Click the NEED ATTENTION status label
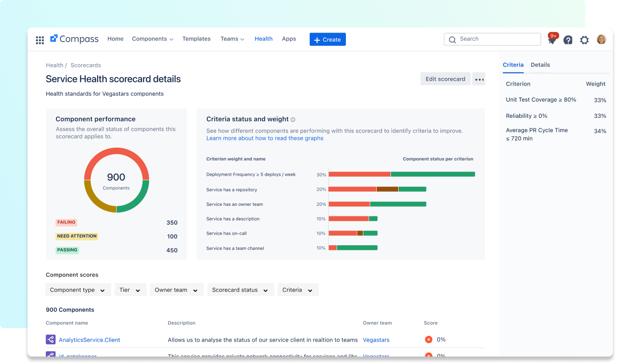The image size is (617, 364). point(77,236)
